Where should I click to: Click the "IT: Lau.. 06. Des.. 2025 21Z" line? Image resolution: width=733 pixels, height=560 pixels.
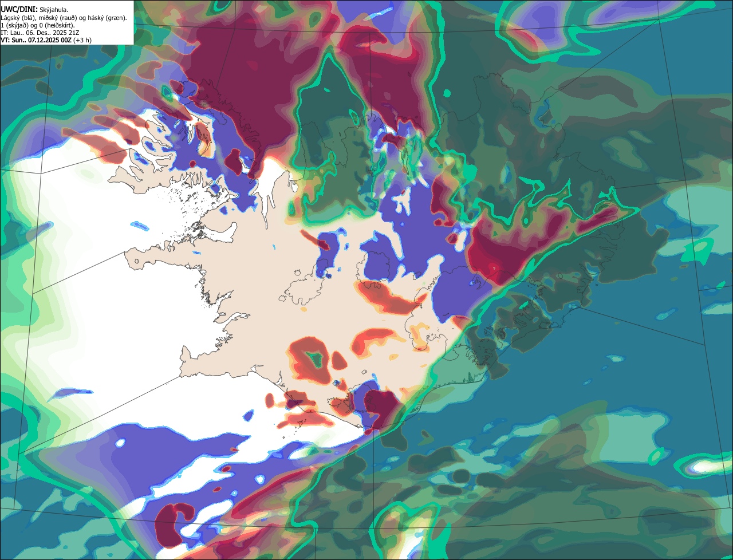tap(40, 33)
